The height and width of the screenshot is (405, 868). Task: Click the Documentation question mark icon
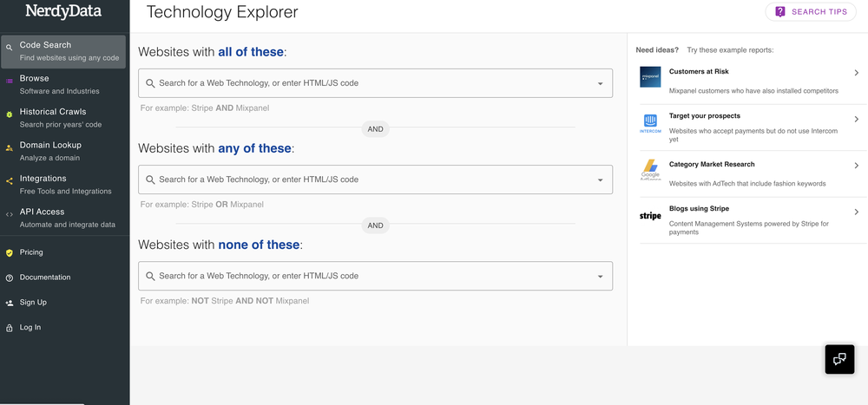[9, 278]
